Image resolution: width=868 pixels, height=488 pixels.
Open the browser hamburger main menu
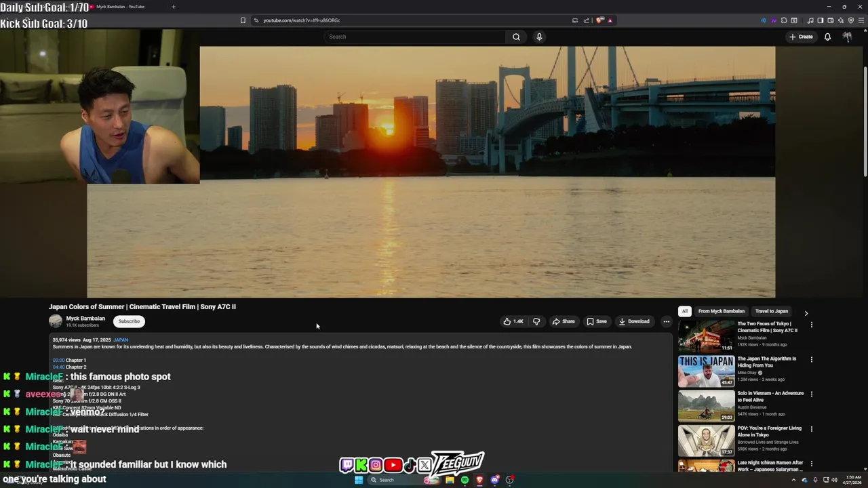point(861,20)
